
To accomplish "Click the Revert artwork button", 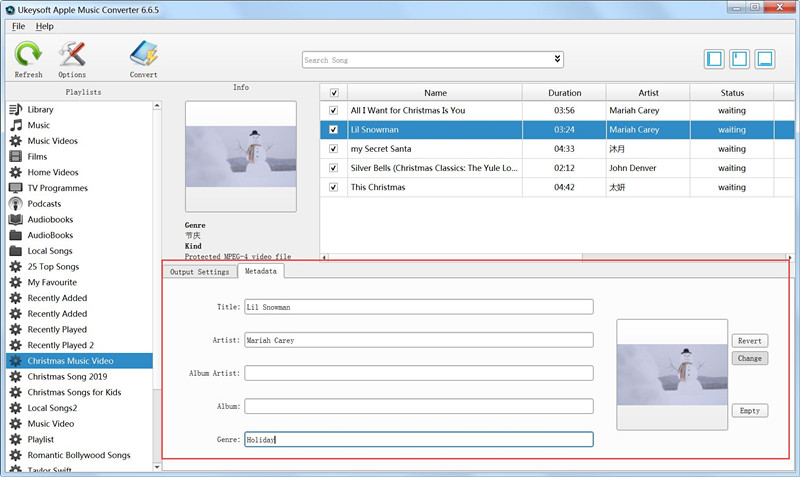I will pyautogui.click(x=749, y=341).
